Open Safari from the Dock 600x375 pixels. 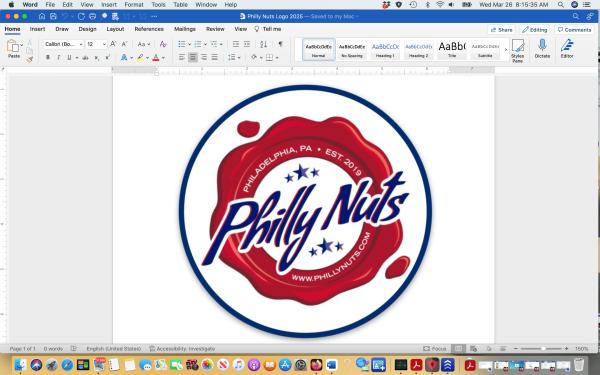67,365
